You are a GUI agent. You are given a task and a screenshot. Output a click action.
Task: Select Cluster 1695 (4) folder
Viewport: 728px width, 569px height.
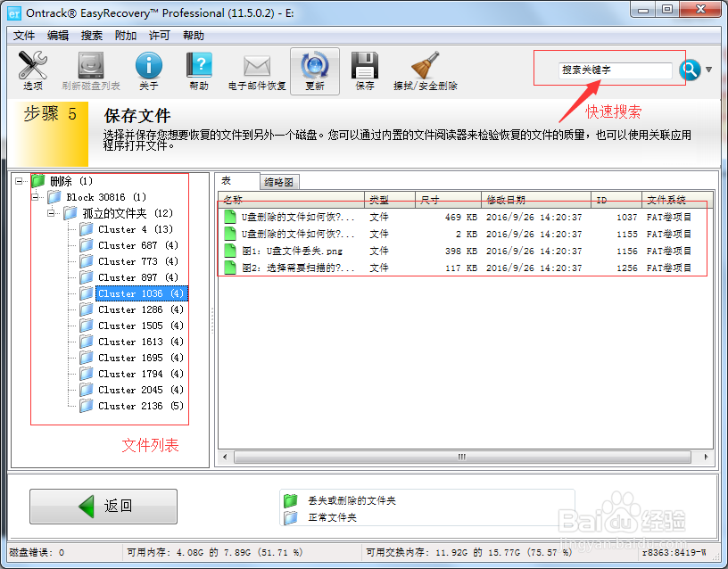pos(131,358)
